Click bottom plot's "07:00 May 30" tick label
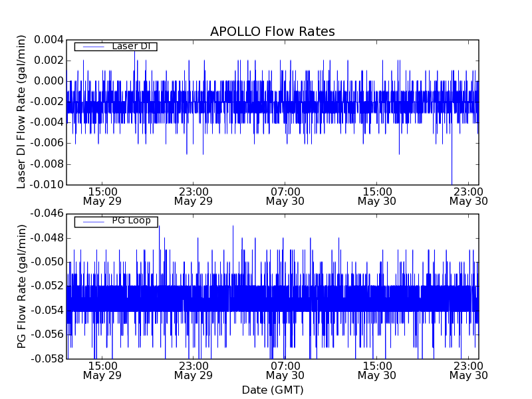This screenshot has height=399, width=532. click(x=285, y=370)
